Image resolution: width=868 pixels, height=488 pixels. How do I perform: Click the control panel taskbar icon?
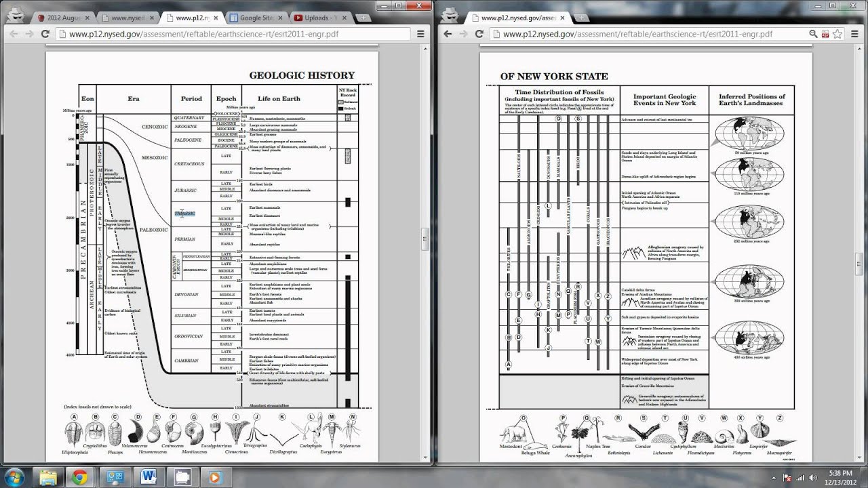point(114,477)
